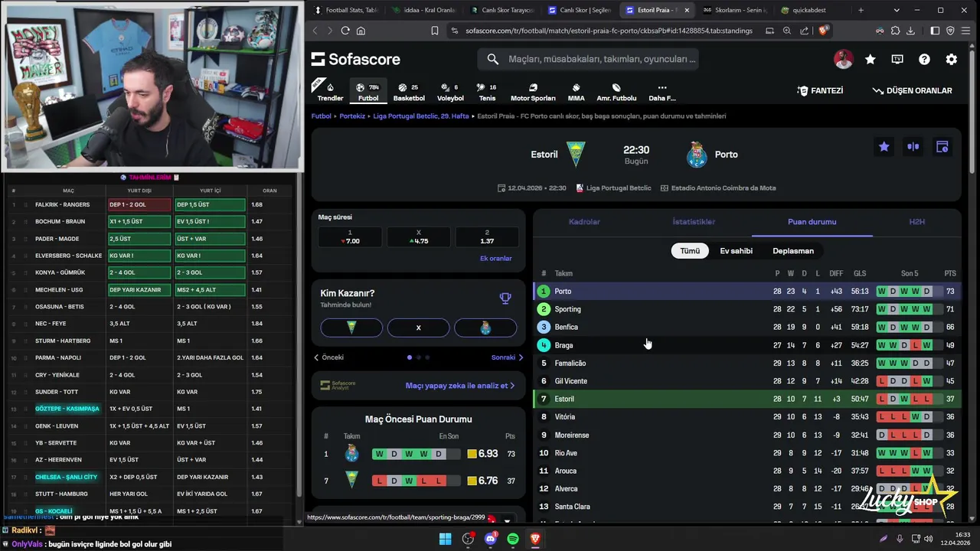Open the Motor Sporları category
This screenshot has width=980, height=551.
click(x=533, y=91)
